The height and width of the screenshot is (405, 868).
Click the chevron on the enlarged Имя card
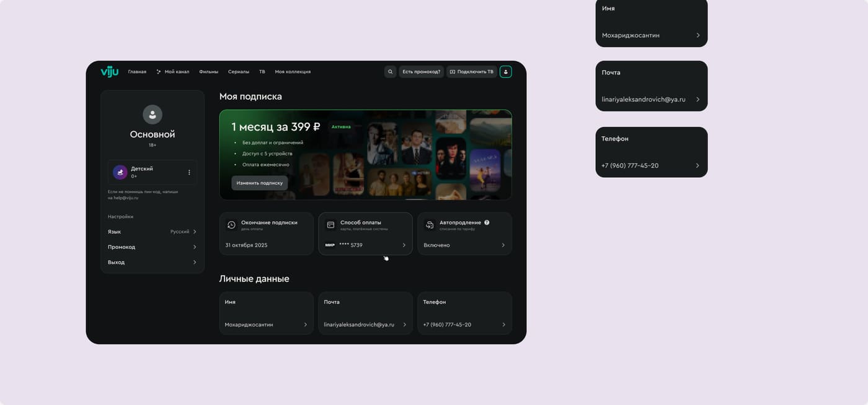[697, 35]
